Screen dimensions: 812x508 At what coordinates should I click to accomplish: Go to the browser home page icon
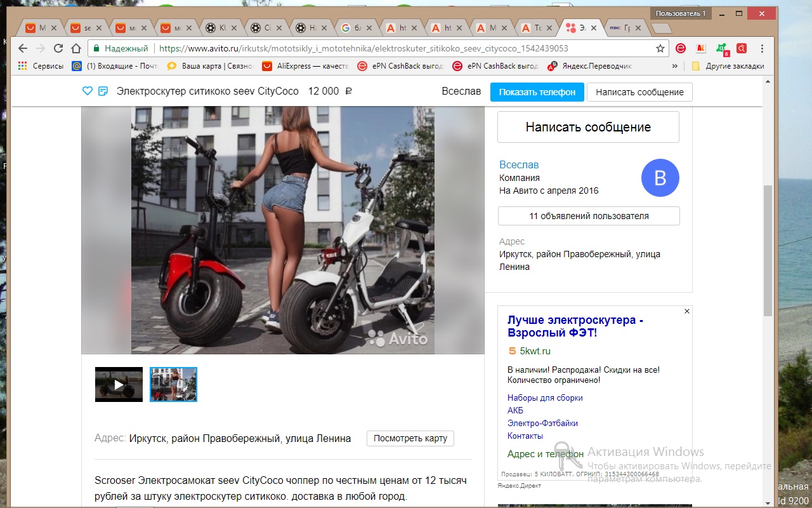pos(76,48)
